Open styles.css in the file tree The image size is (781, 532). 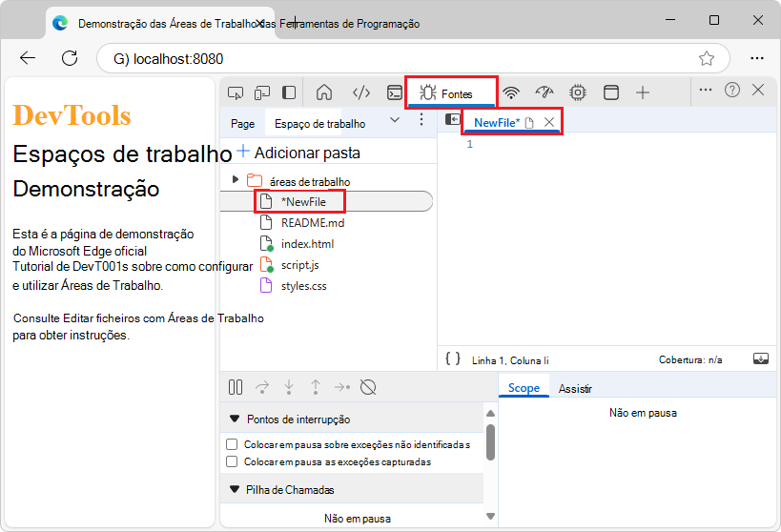pyautogui.click(x=303, y=286)
